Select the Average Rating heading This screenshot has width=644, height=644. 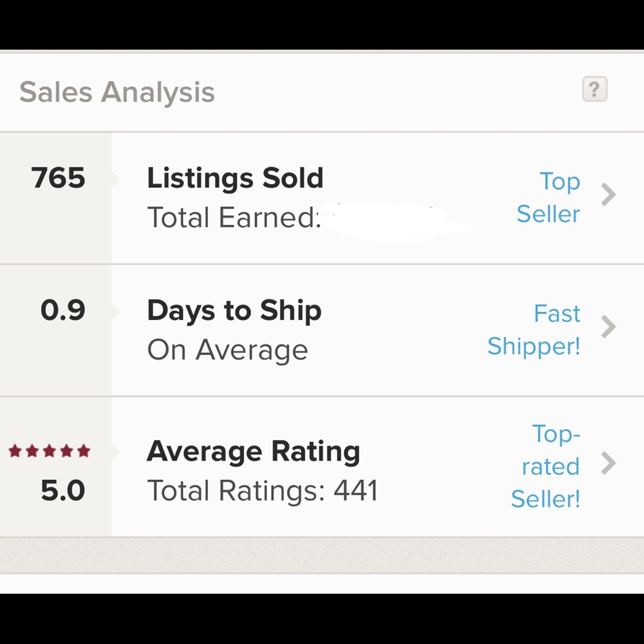click(253, 451)
